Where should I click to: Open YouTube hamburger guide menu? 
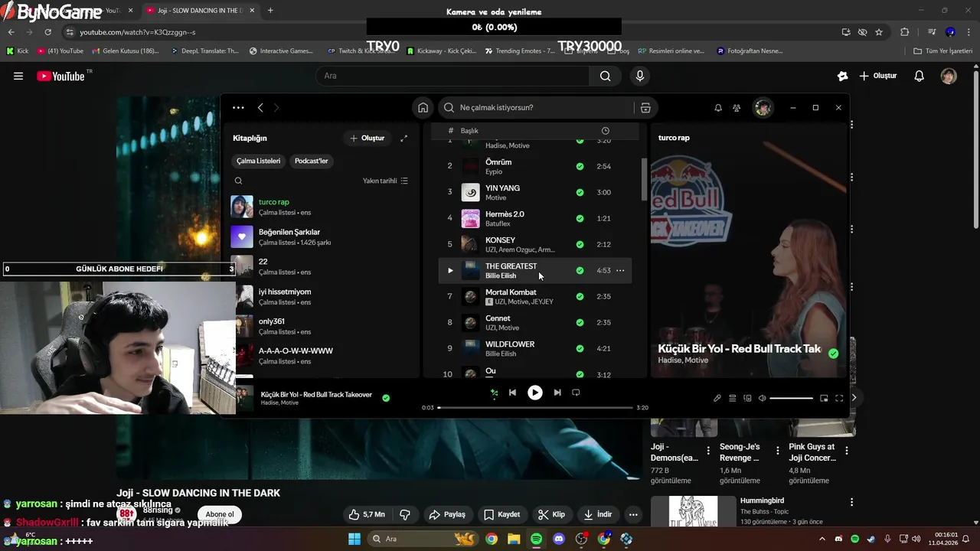click(x=18, y=76)
